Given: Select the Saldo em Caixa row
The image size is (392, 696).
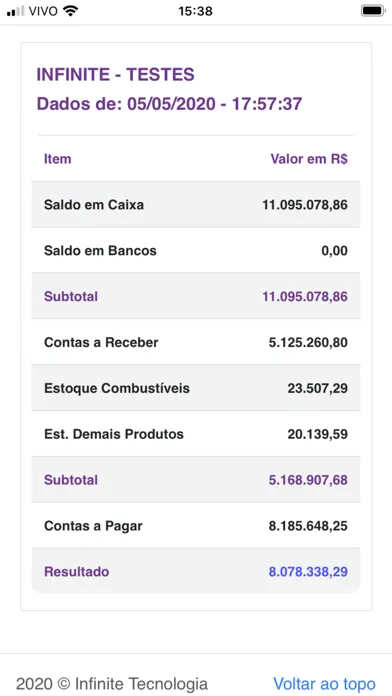Looking at the screenshot, I should point(196,205).
